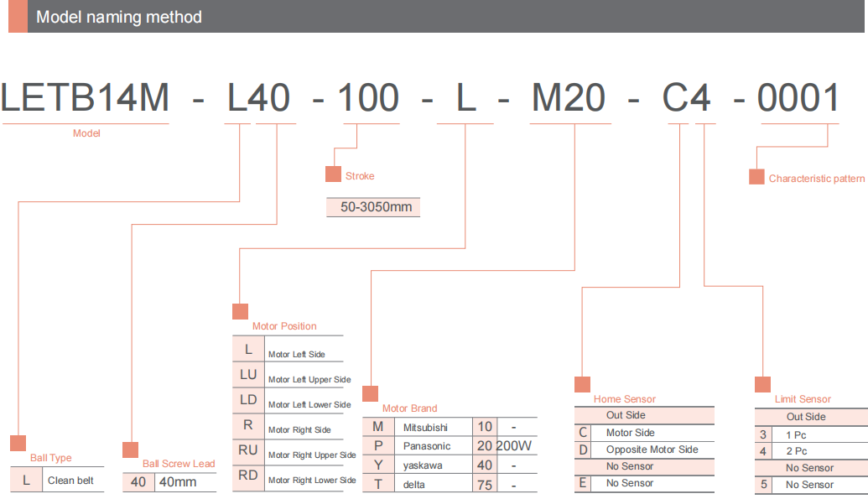This screenshot has height=499, width=868.
Task: Select the RD Motor Right Lower Side row
Action: tap(292, 479)
